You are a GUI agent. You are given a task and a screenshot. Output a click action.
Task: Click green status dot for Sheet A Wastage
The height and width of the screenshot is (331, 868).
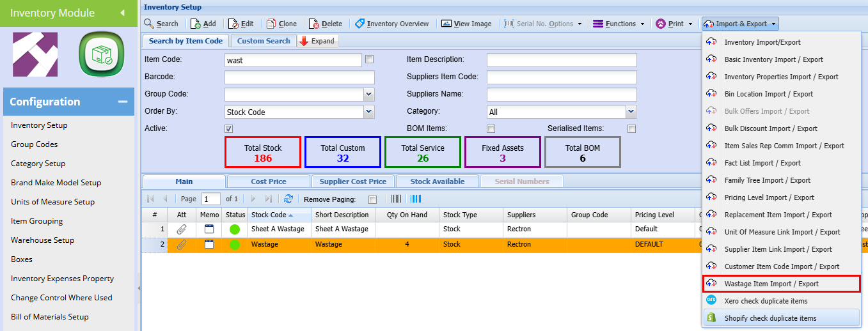tap(235, 229)
